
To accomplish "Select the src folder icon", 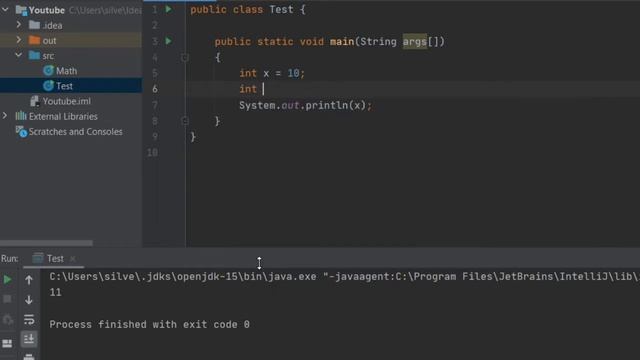I will pos(35,55).
